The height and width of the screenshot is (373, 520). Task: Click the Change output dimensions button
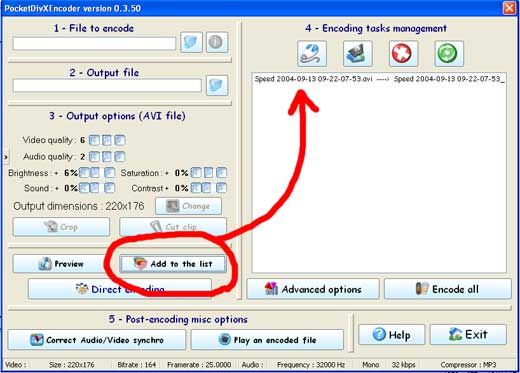188,206
